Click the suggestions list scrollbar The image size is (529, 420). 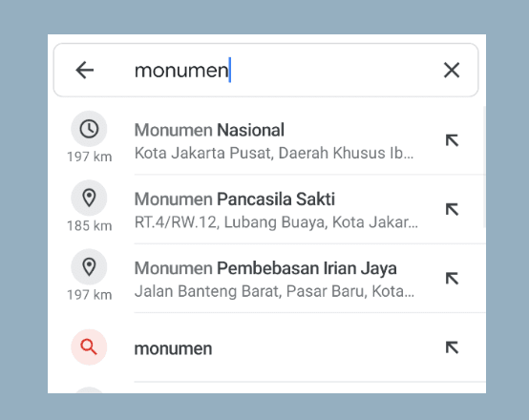(x=484, y=167)
